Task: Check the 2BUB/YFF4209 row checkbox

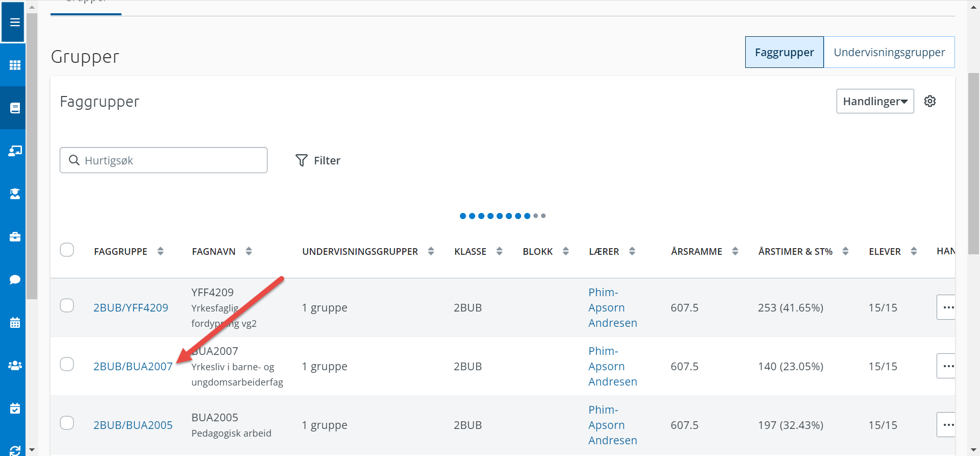Action: click(x=67, y=305)
